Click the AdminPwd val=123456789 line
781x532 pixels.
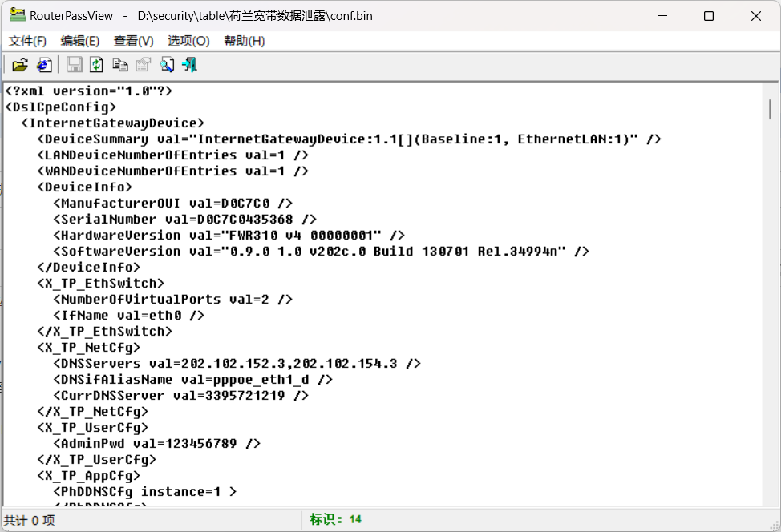[157, 443]
